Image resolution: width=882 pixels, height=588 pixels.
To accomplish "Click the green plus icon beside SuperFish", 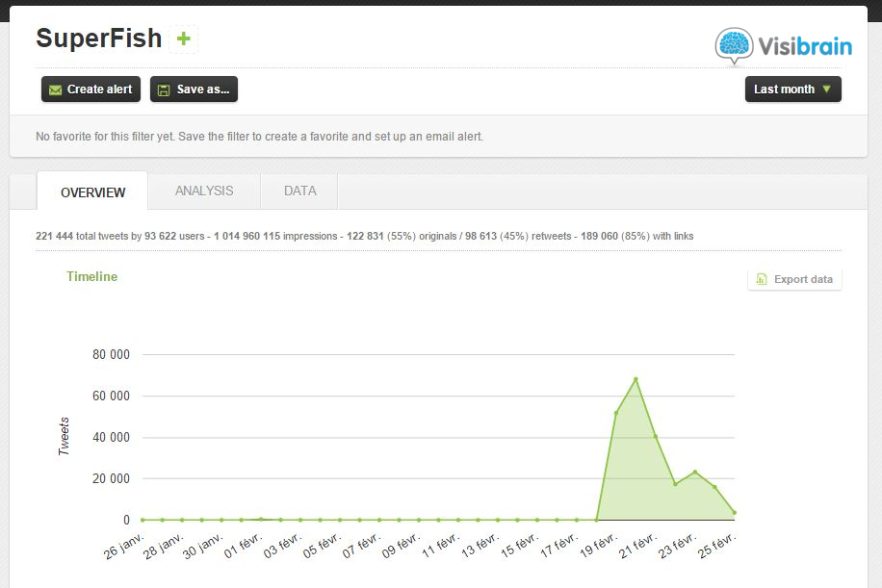I will [x=183, y=38].
